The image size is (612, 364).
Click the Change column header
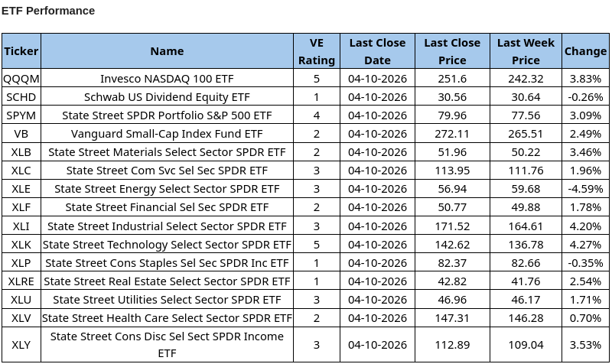tap(585, 51)
